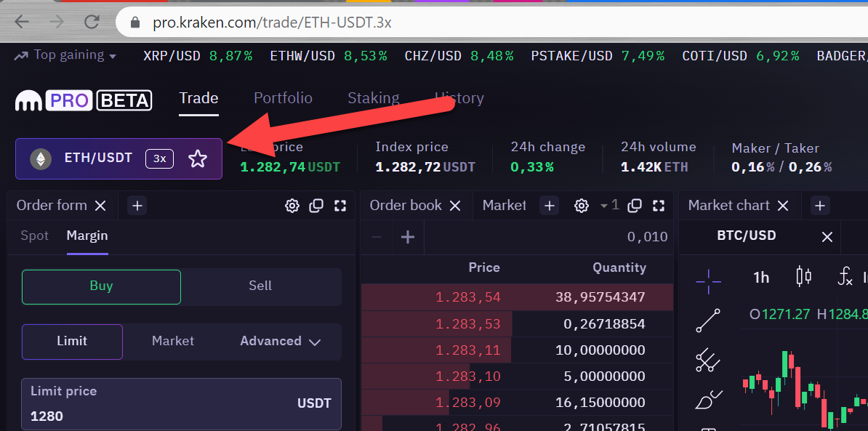Click the ask price 1.283,11 row

click(517, 350)
